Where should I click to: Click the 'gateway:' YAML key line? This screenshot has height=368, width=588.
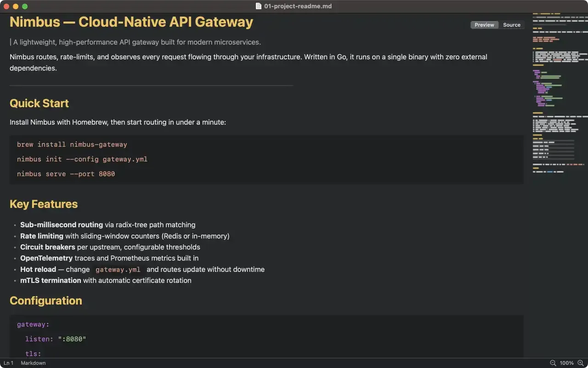(x=33, y=324)
